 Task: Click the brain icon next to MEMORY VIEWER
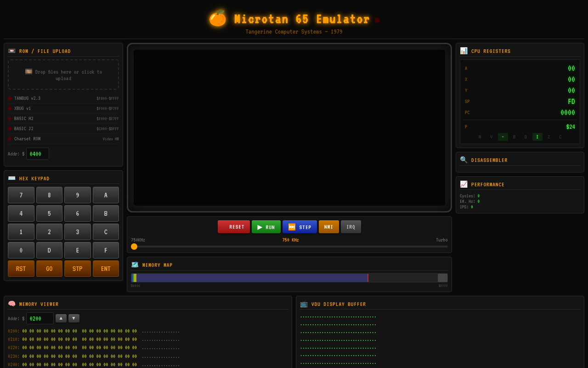tap(11, 304)
